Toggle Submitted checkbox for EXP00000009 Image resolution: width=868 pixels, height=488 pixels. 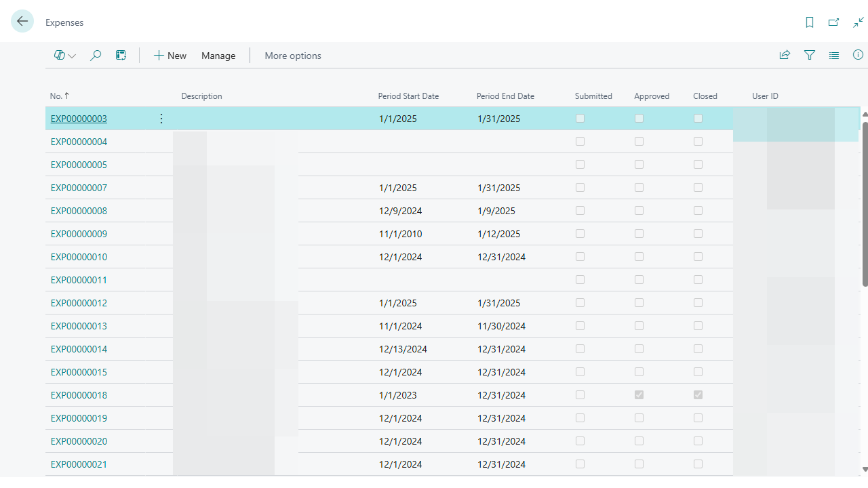[580, 233]
